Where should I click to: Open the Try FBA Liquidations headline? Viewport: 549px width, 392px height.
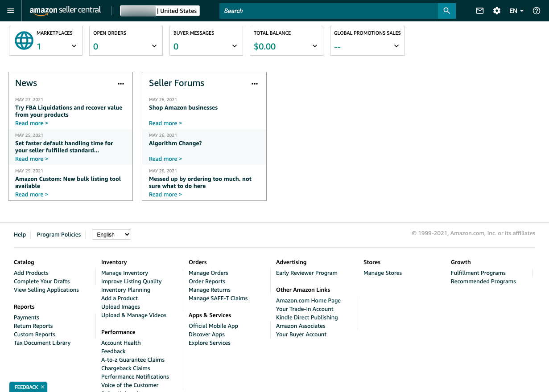69,111
